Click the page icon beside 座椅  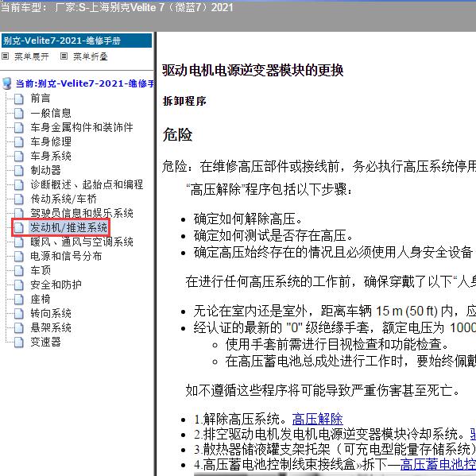[x=19, y=299]
